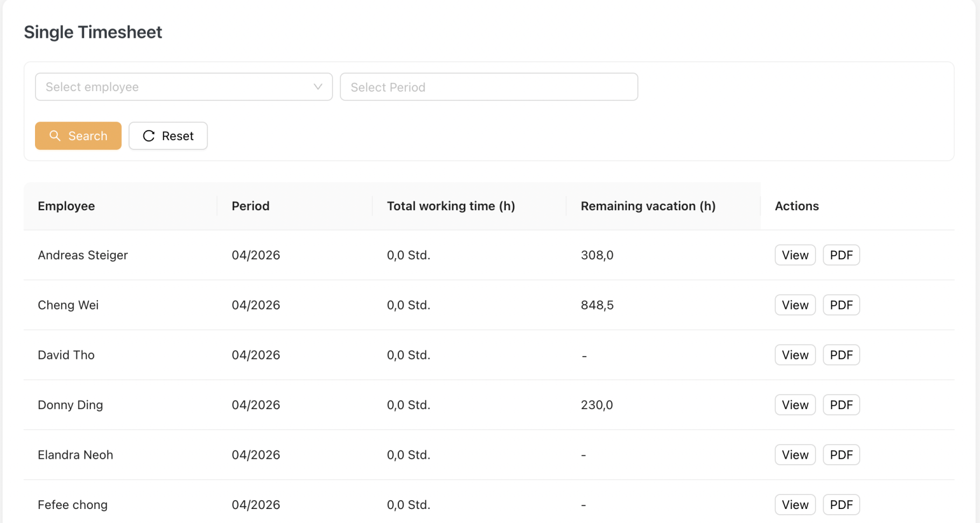Export Cheng Wei's timesheet as PDF
Image resolution: width=980 pixels, height=523 pixels.
841,305
